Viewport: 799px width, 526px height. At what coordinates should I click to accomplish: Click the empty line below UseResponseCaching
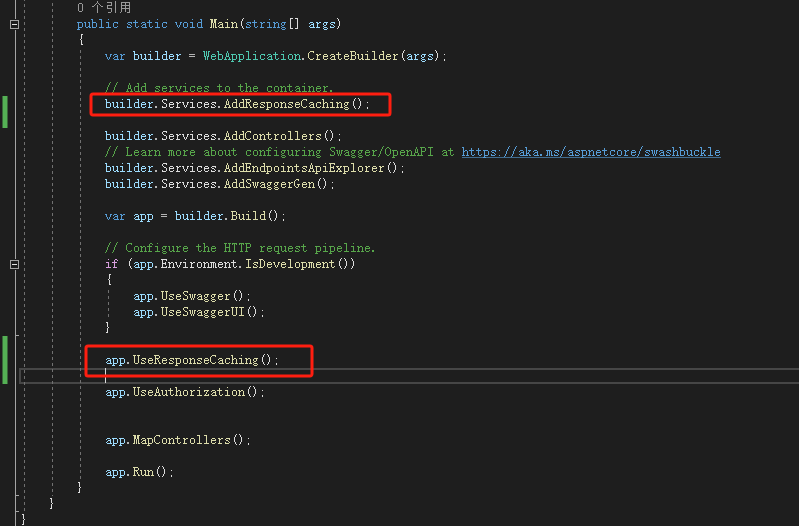coord(300,376)
